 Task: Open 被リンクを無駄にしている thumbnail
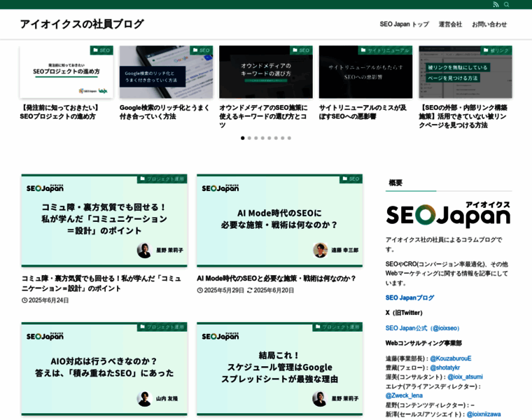tap(465, 72)
